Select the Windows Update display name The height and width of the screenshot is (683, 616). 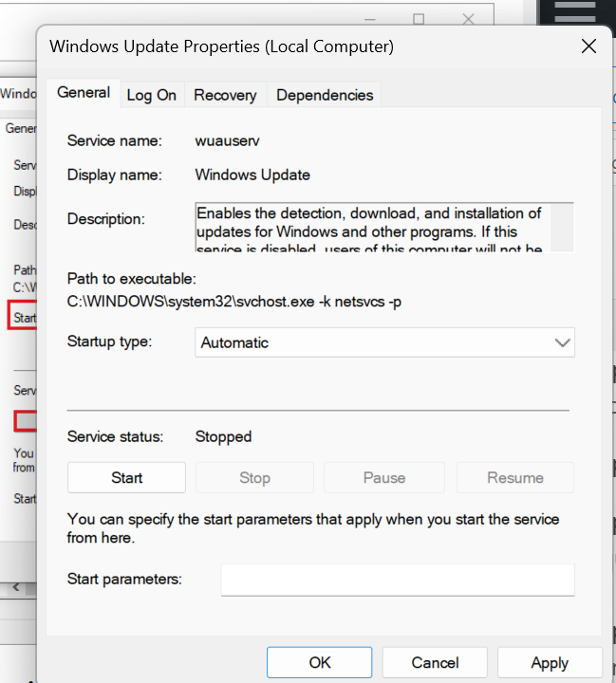[x=252, y=175]
